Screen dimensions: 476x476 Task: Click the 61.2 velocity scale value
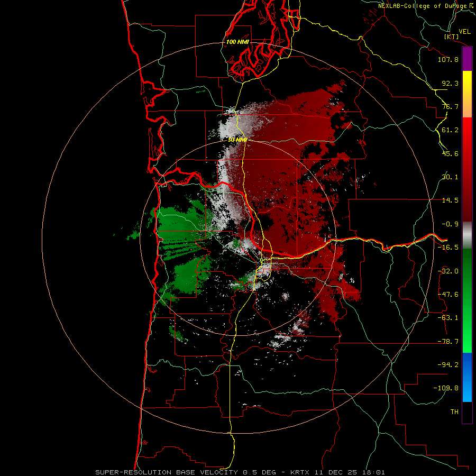[450, 130]
